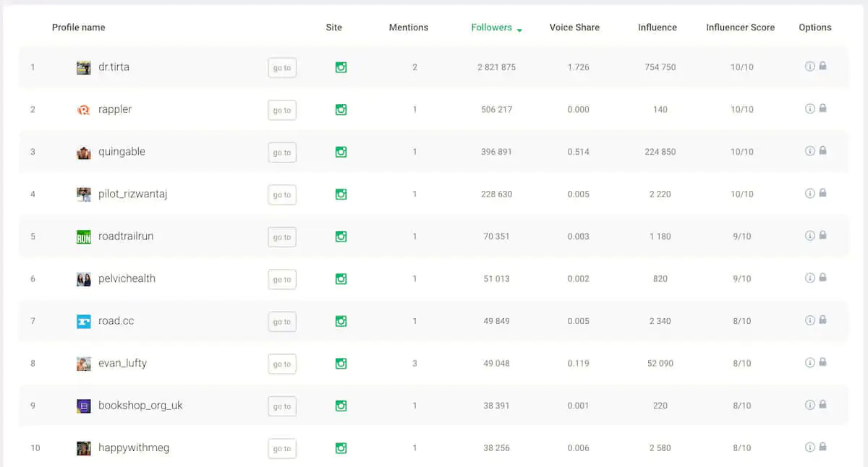The height and width of the screenshot is (467, 868).
Task: Click the quingable profile avatar
Action: tap(84, 153)
